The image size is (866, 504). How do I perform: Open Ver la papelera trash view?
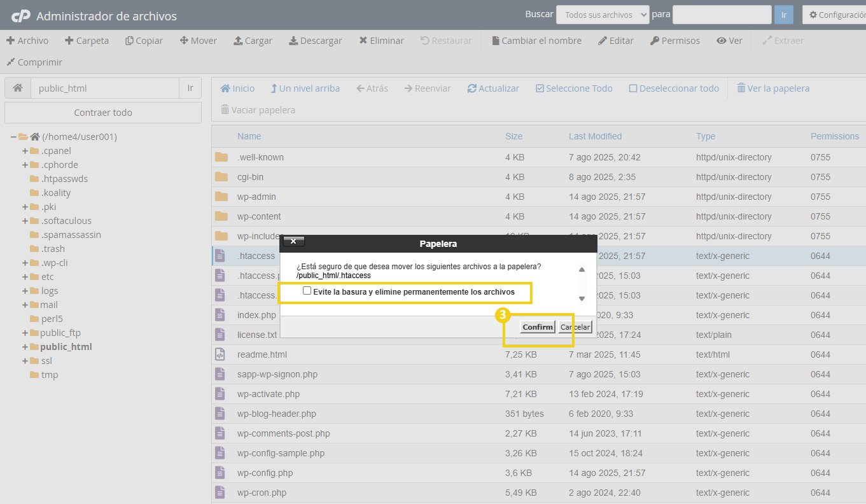point(772,88)
